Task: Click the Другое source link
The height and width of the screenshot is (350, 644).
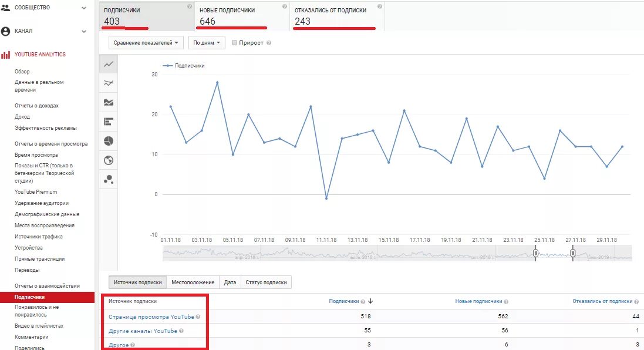Action: [119, 345]
